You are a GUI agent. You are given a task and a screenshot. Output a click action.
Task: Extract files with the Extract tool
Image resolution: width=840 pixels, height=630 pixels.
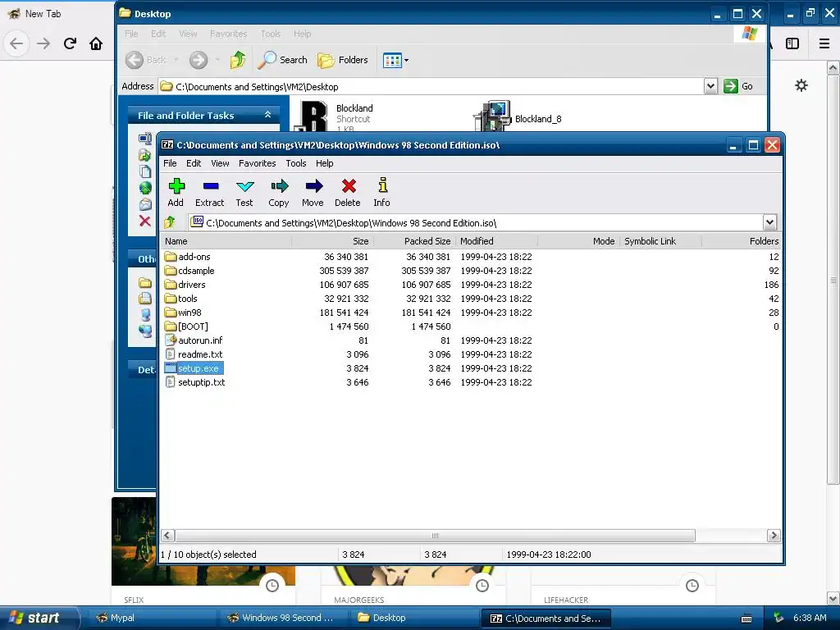pyautogui.click(x=209, y=193)
